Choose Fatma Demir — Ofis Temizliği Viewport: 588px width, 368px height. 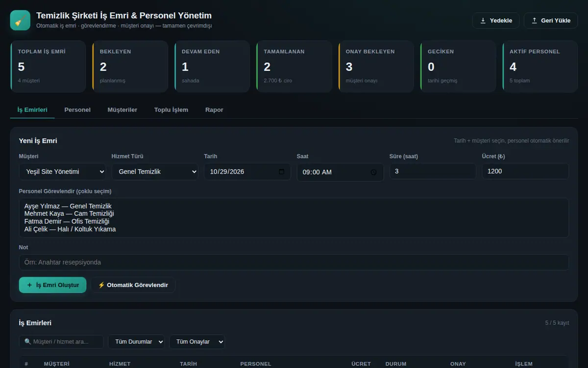pos(67,221)
